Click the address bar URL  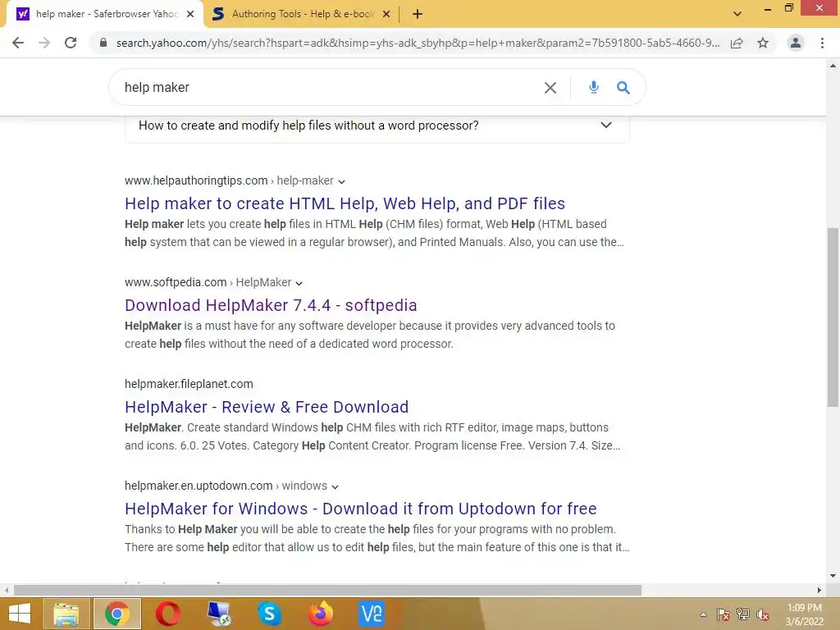click(x=418, y=43)
